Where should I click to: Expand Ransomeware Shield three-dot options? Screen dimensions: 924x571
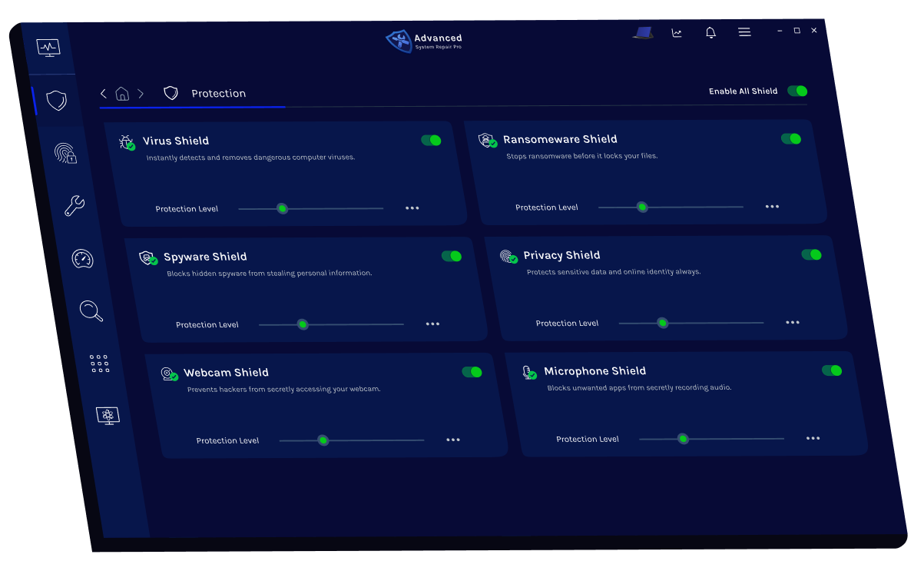pos(772,207)
